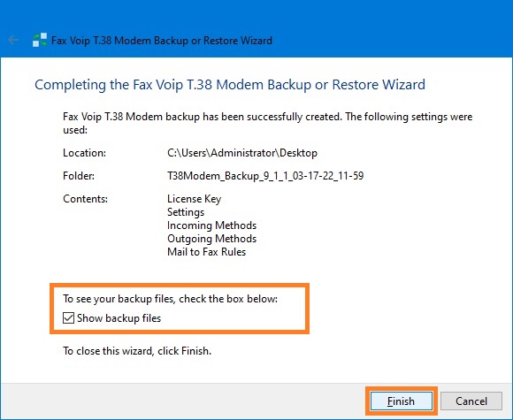This screenshot has width=513, height=420.
Task: Click the 'Outgoing Methods' contents entry
Action: (211, 239)
